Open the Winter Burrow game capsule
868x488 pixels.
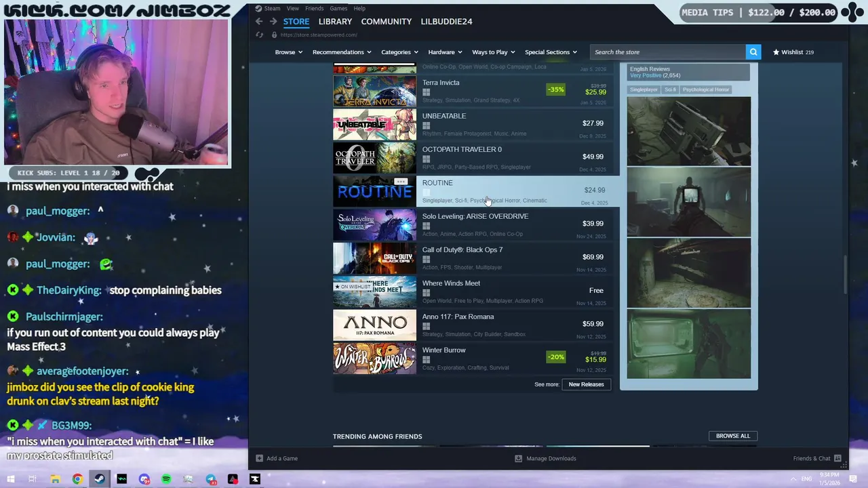(374, 359)
